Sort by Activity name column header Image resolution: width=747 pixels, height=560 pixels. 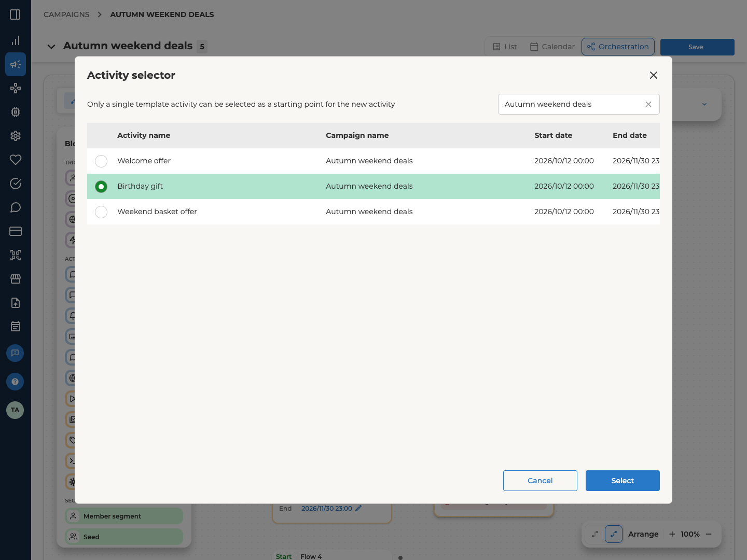[x=144, y=135]
